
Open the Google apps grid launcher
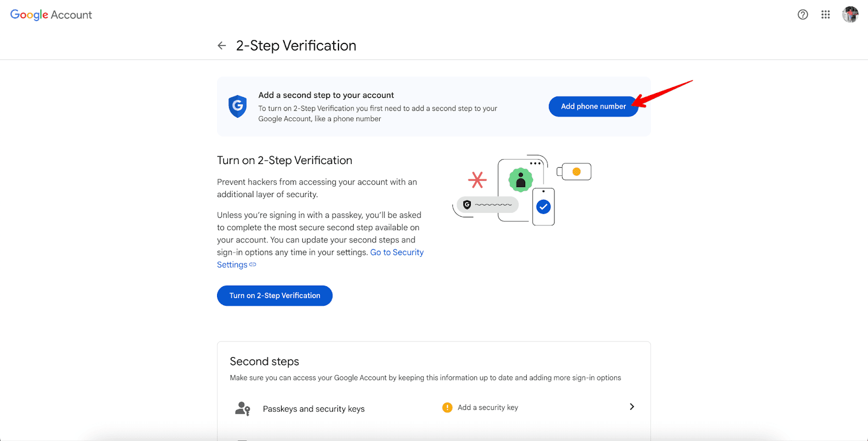click(x=826, y=15)
